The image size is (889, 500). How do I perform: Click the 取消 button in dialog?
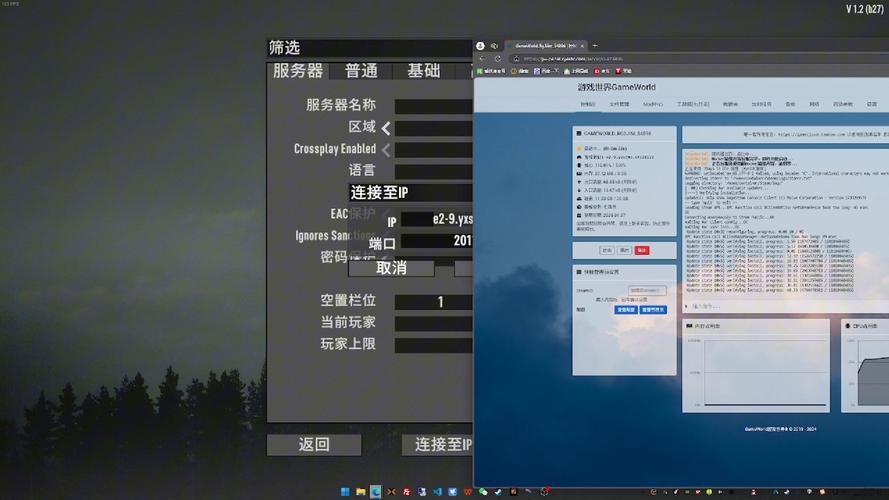click(x=391, y=268)
